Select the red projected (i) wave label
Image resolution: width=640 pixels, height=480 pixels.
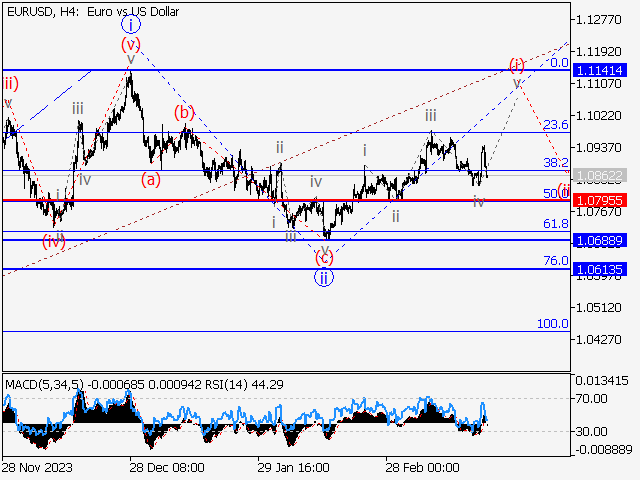coord(517,65)
